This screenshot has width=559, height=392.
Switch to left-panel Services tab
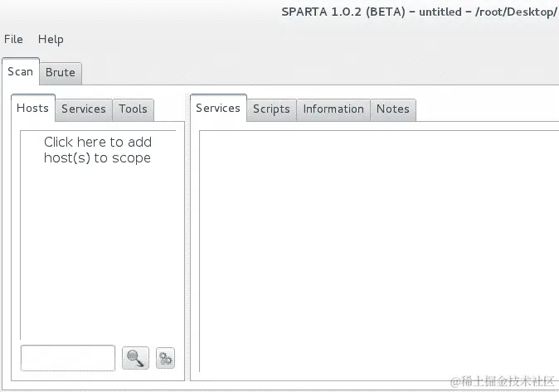coord(84,109)
